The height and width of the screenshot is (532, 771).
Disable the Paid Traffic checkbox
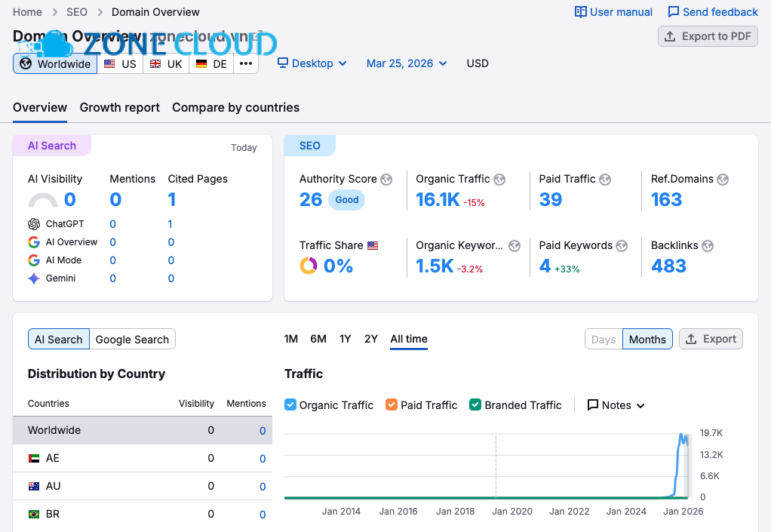[x=391, y=404]
